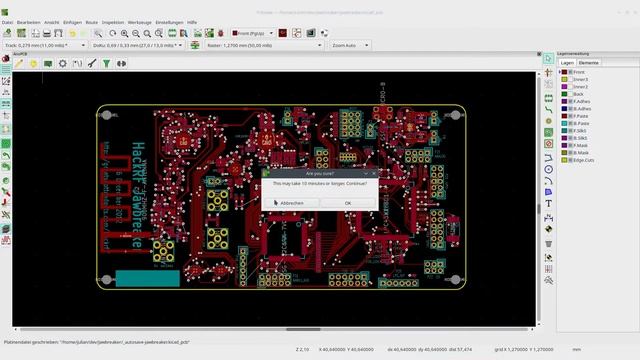Click the plot icon in toolbar
The image size is (640, 360).
58,33
